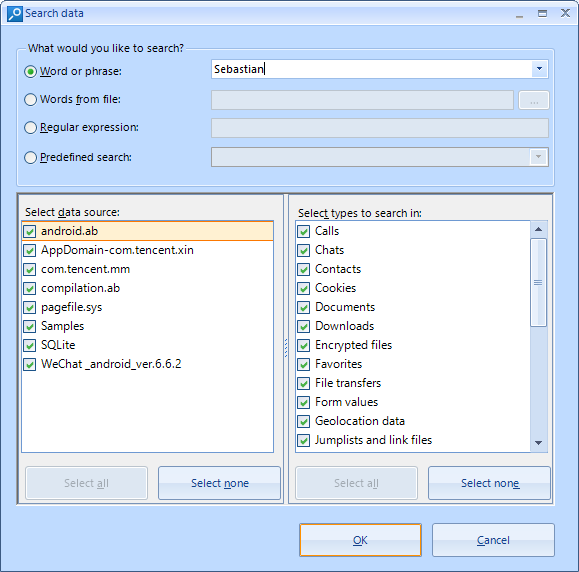
Task: Uncheck the Geolocation data checkbox
Action: coord(304,421)
